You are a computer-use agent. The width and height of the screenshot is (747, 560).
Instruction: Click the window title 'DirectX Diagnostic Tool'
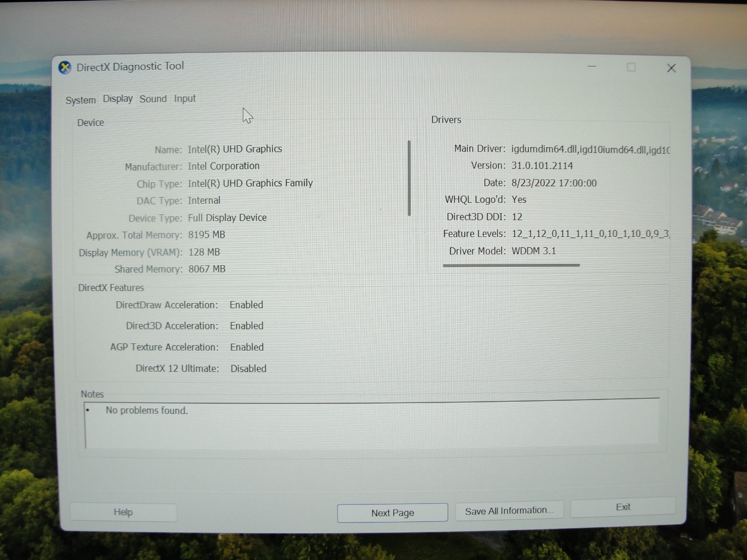[x=130, y=67]
